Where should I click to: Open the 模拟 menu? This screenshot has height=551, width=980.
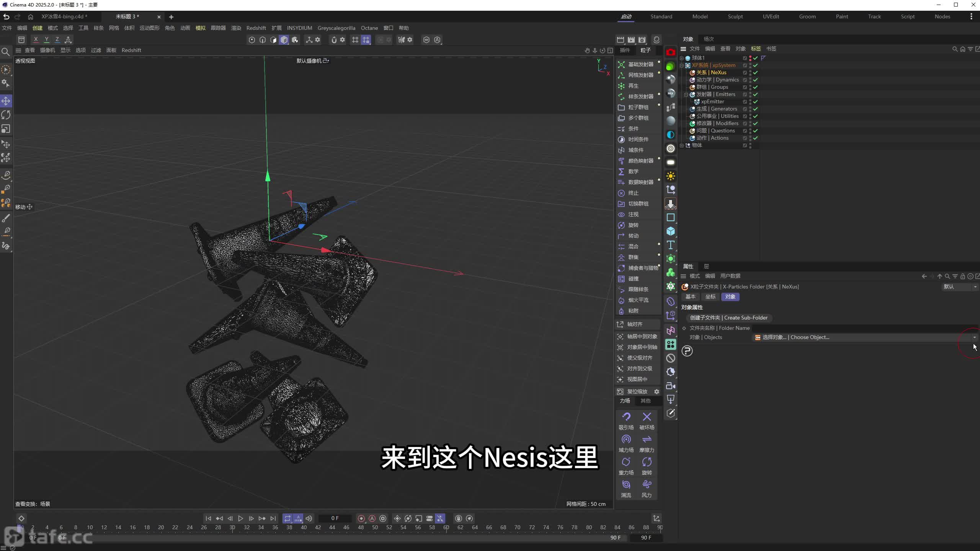click(x=200, y=28)
